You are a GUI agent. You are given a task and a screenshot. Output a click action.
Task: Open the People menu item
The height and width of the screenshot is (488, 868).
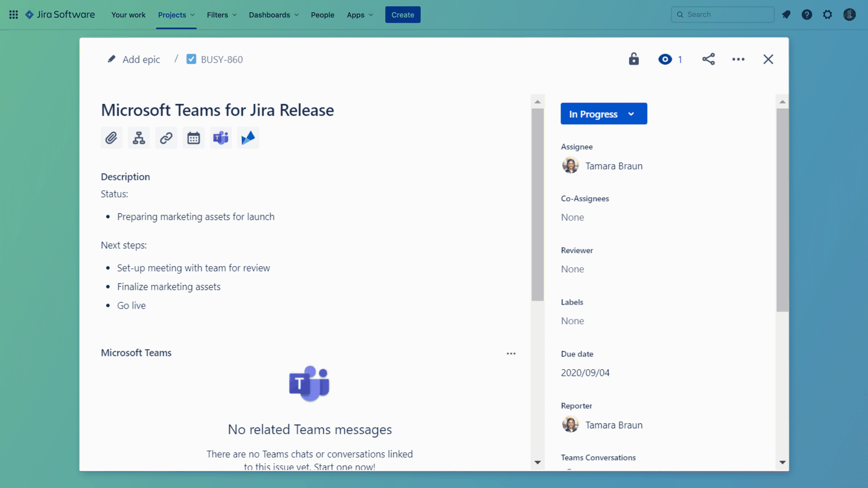click(322, 15)
